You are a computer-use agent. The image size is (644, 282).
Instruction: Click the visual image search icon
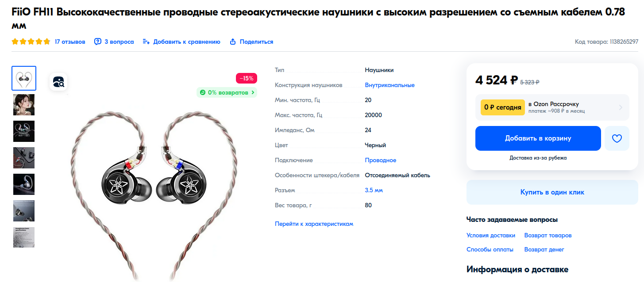tap(58, 82)
